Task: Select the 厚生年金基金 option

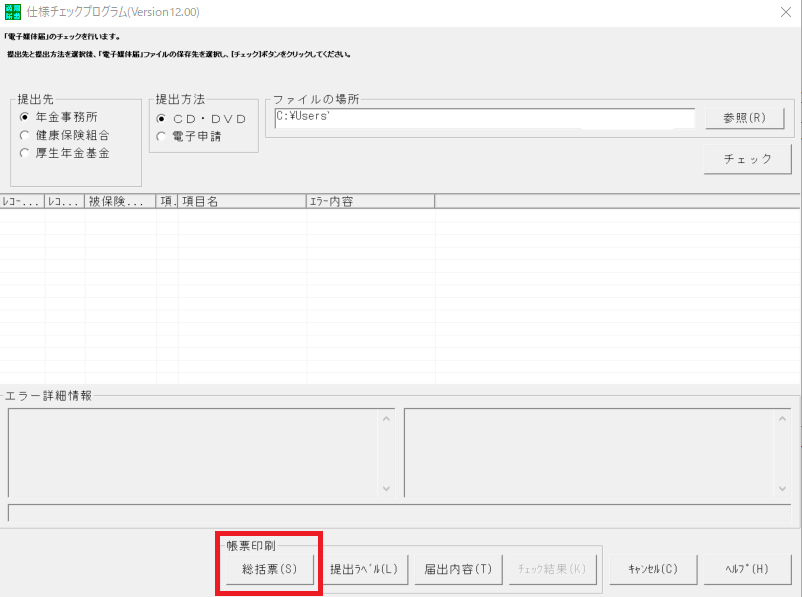Action: point(26,153)
